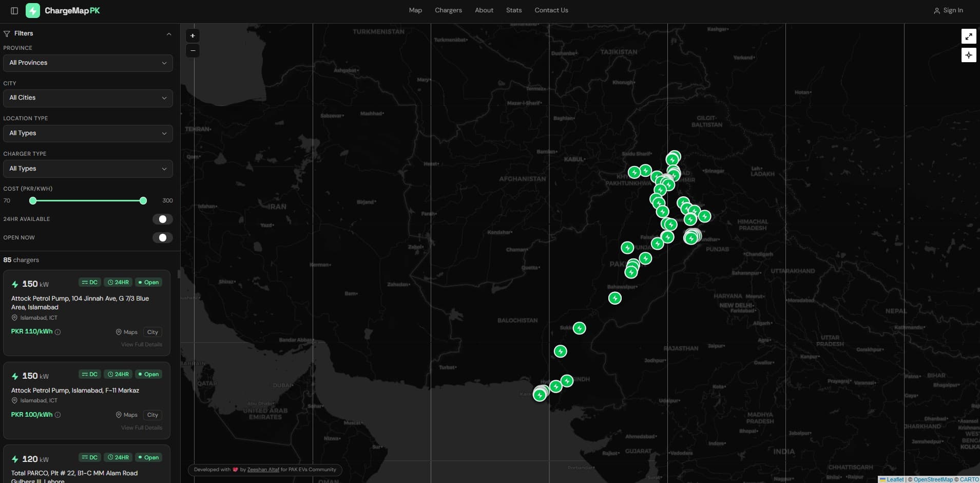The image size is (980, 483).
Task: Open the About page
Action: (484, 10)
